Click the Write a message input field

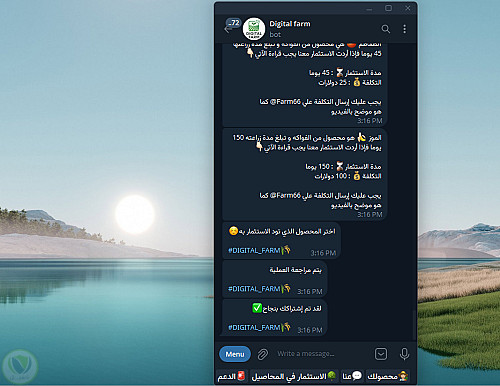[x=322, y=354]
